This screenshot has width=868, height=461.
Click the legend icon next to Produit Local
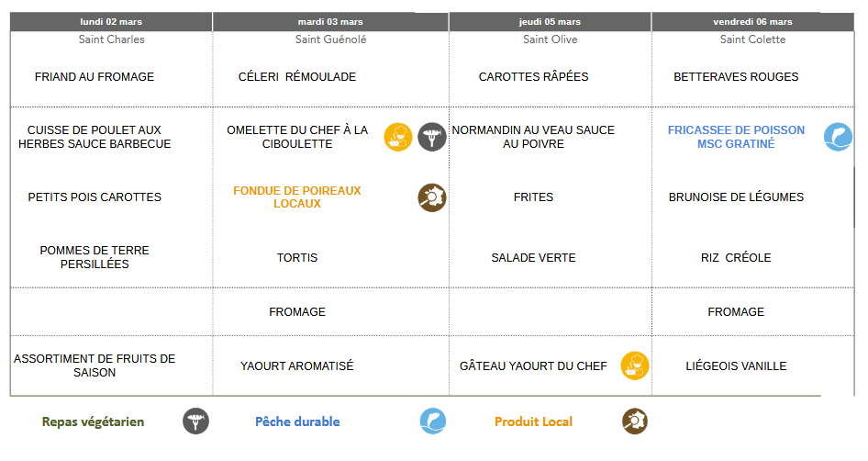pos(635,422)
